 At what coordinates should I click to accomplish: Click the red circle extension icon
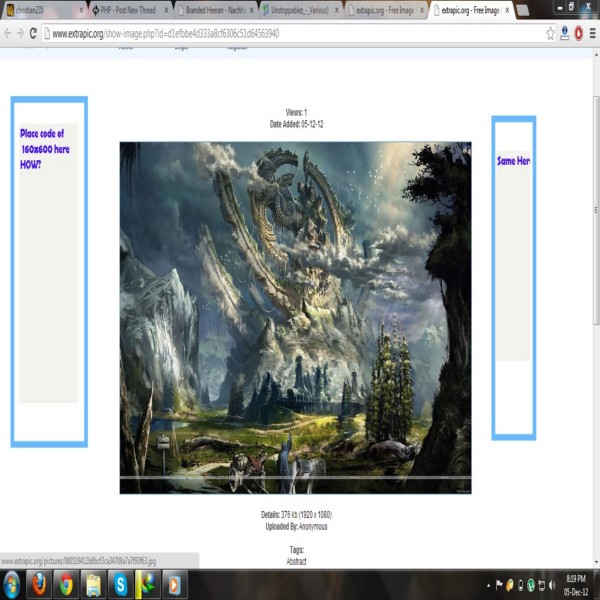(579, 34)
